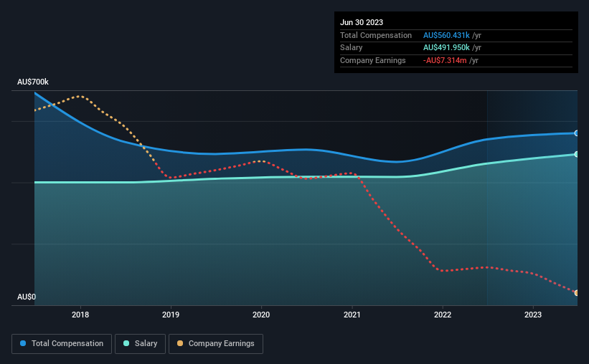Click the -AU$7.314m company earnings value
The width and height of the screenshot is (589, 364).
tap(445, 60)
